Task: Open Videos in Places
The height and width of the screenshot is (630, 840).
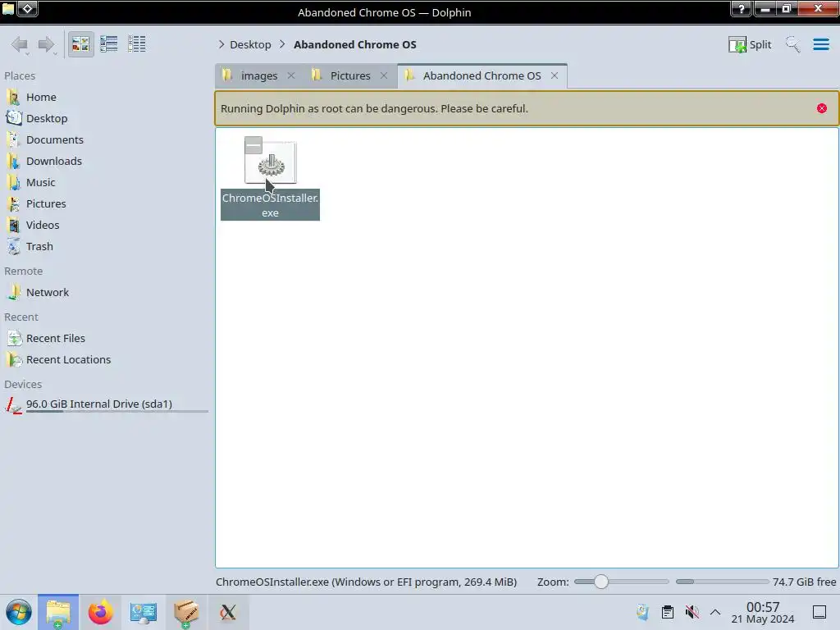Action: (x=43, y=226)
